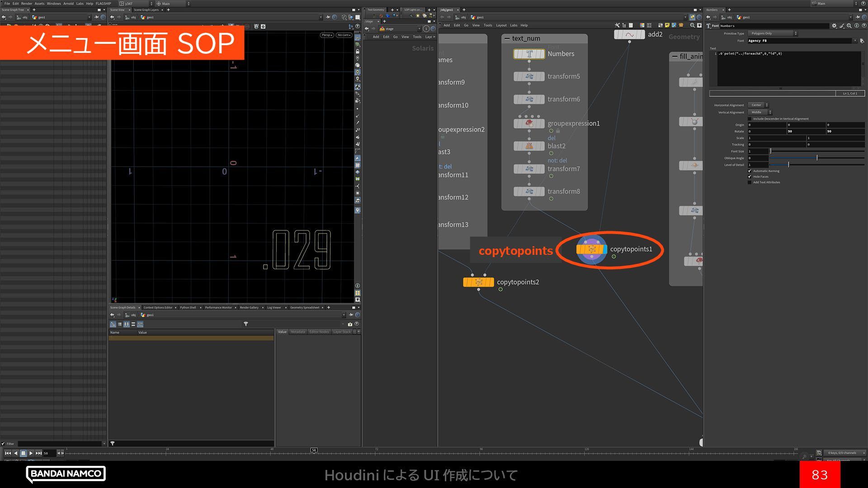Toggle Include Descender in Vertical Alignment
This screenshot has width=868, height=488.
[750, 119]
